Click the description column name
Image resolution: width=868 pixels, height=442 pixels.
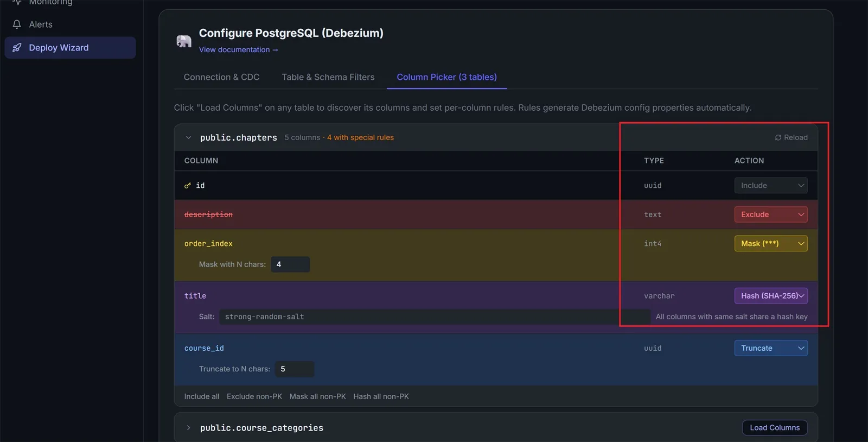tap(208, 215)
